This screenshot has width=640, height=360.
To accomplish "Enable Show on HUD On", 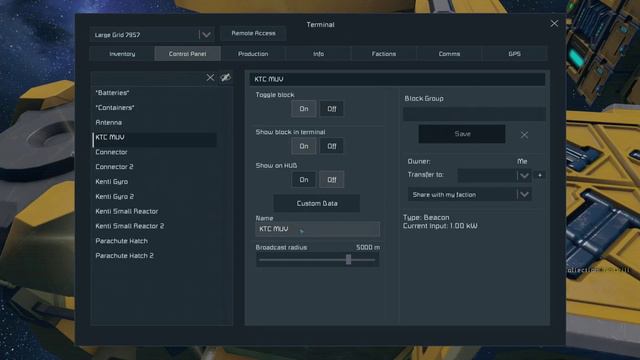I will 304,180.
